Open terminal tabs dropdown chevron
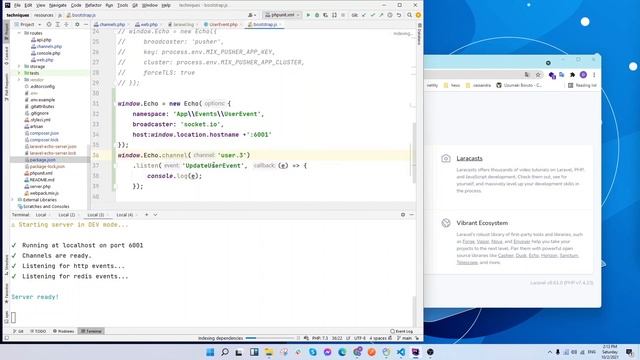The height and width of the screenshot is (360, 640). 155,214
